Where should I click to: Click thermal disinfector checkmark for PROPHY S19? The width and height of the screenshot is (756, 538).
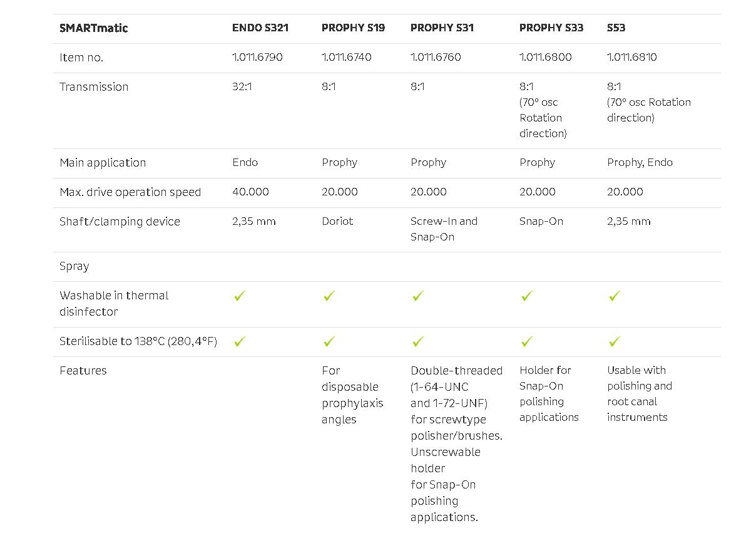point(329,296)
